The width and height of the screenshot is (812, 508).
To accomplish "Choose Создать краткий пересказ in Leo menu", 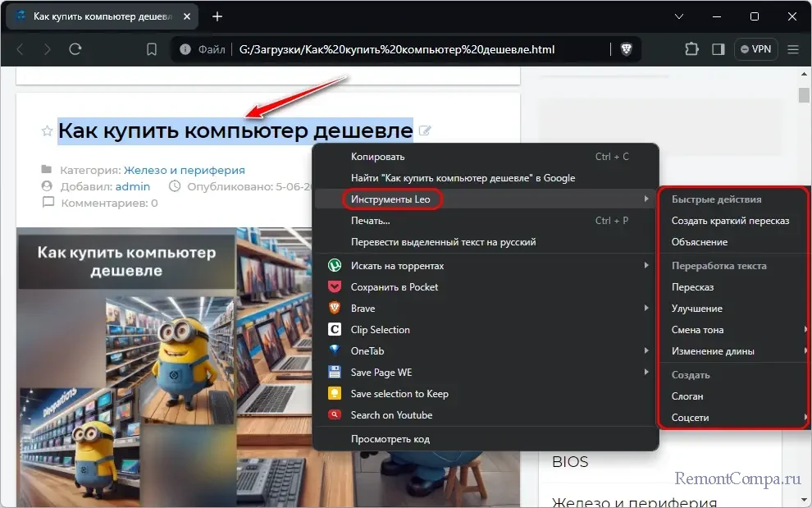I will tap(730, 221).
